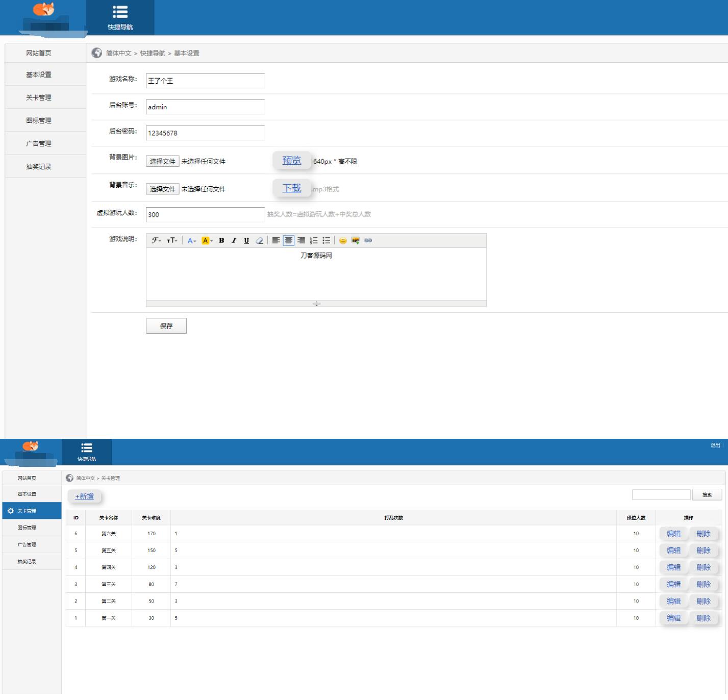728x700 pixels.
Task: Toggle left text alignment
Action: pyautogui.click(x=276, y=240)
